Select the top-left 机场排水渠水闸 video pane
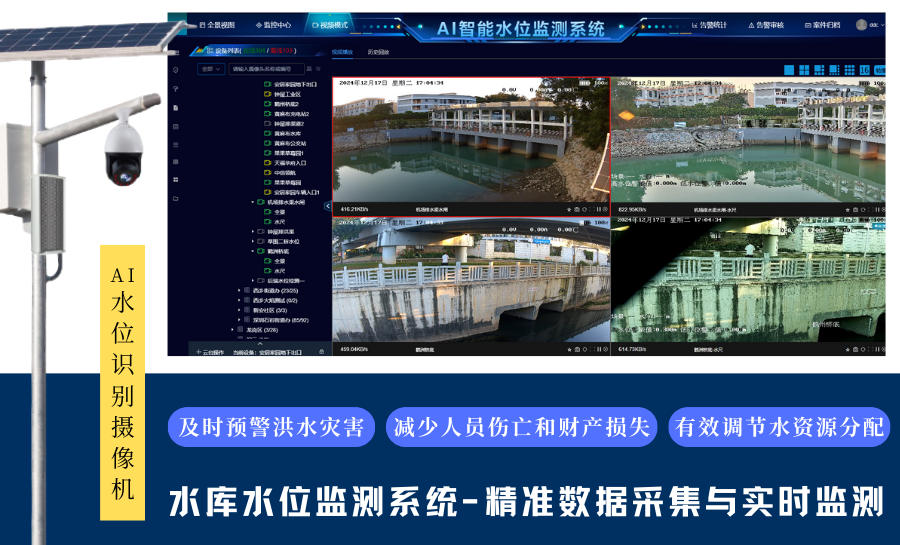Viewport: 900px width, 545px height. tap(471, 146)
